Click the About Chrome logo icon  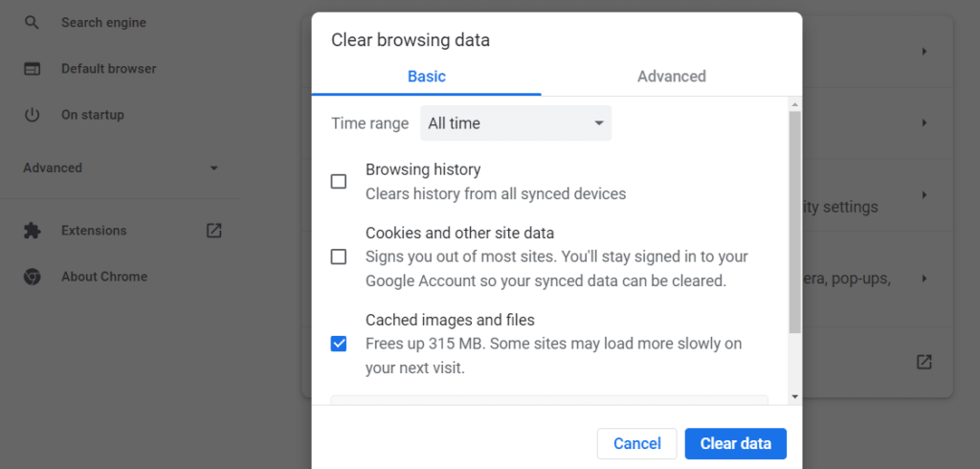point(32,277)
